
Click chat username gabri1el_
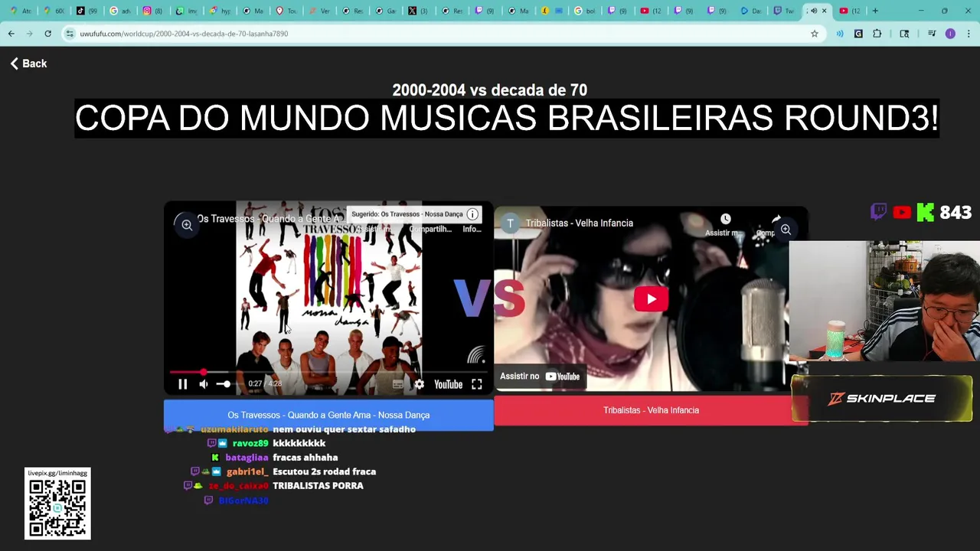[x=247, y=471]
